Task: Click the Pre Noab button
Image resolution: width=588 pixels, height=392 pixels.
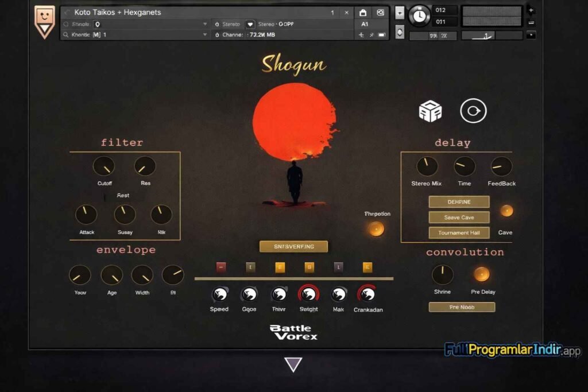Action: 462,307
